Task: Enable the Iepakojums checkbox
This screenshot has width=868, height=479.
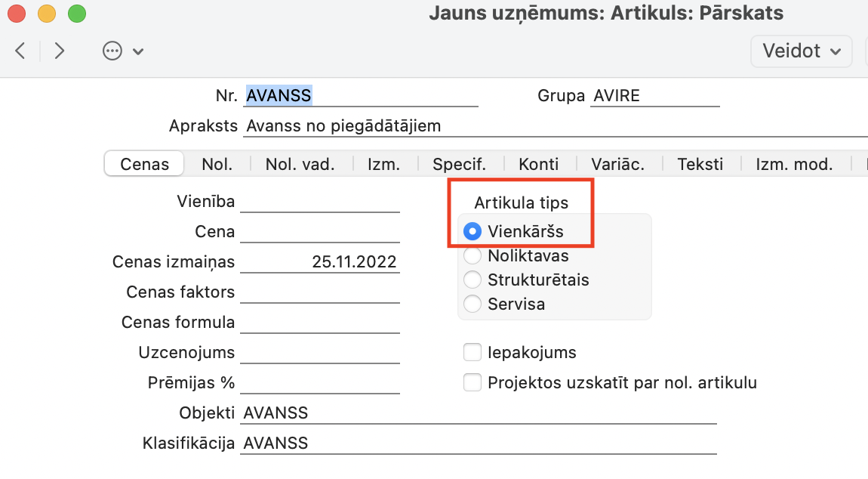Action: 472,352
